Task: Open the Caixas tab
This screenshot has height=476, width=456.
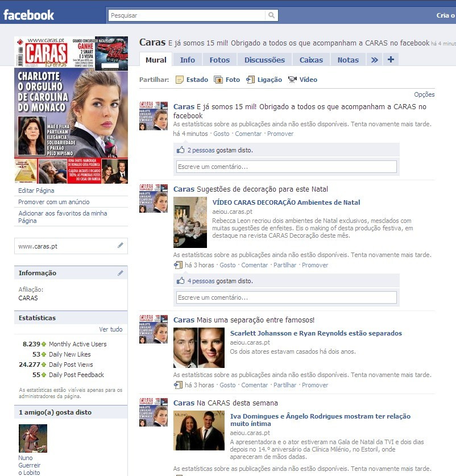Action: [311, 60]
